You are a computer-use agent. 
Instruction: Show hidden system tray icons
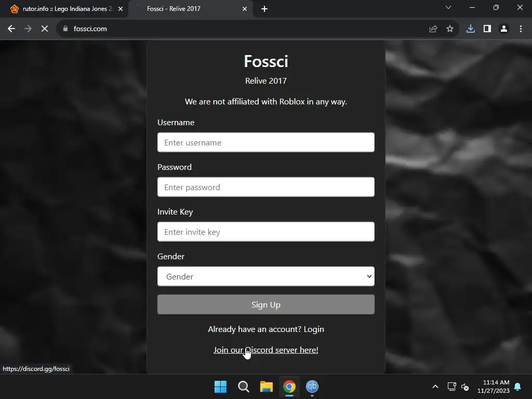pyautogui.click(x=435, y=387)
